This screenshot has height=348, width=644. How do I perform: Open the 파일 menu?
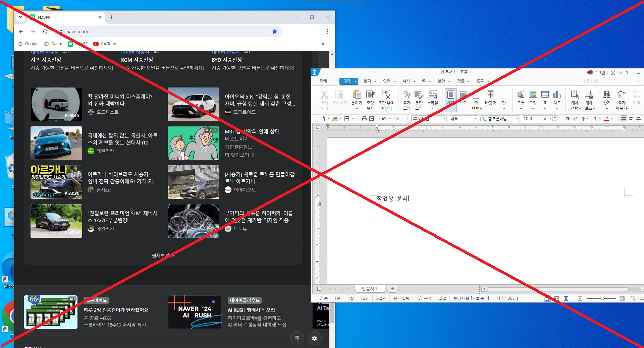(x=324, y=81)
